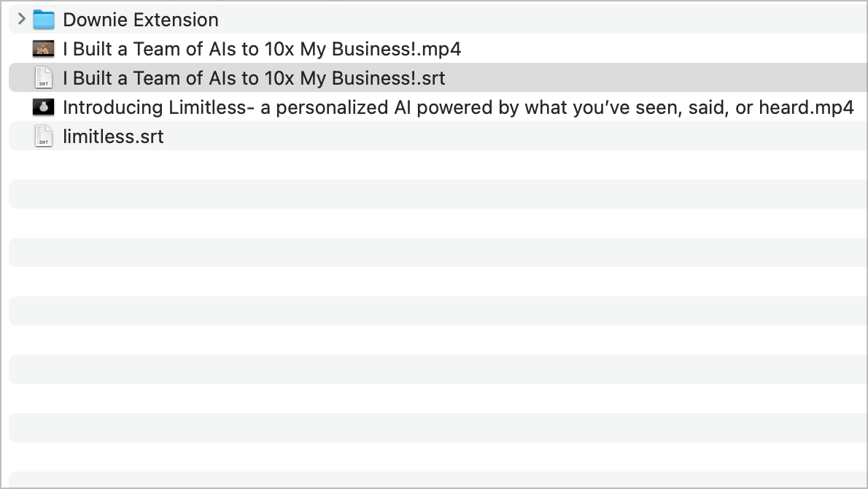Click "Business!.mp4" at end of video filename

tap(396, 50)
